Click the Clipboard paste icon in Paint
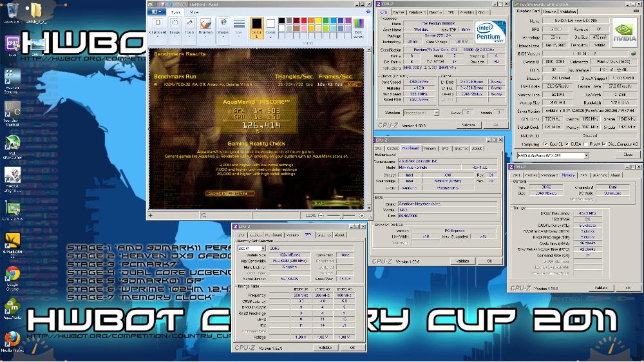This screenshot has width=644, height=362. 158,23
